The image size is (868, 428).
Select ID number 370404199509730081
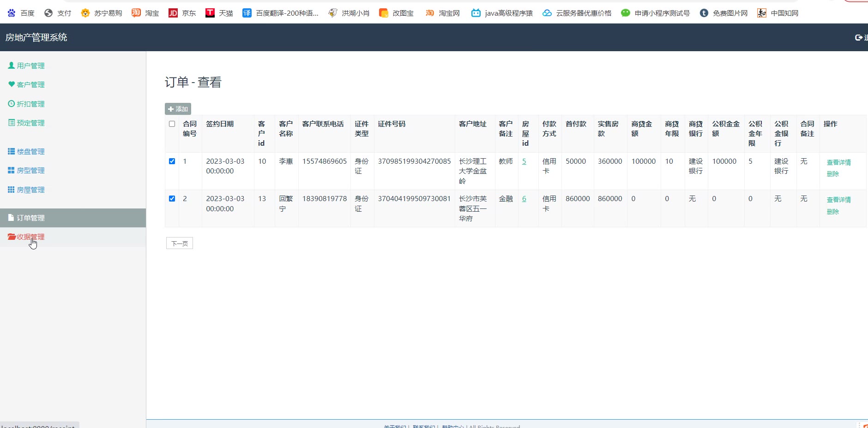[414, 199]
